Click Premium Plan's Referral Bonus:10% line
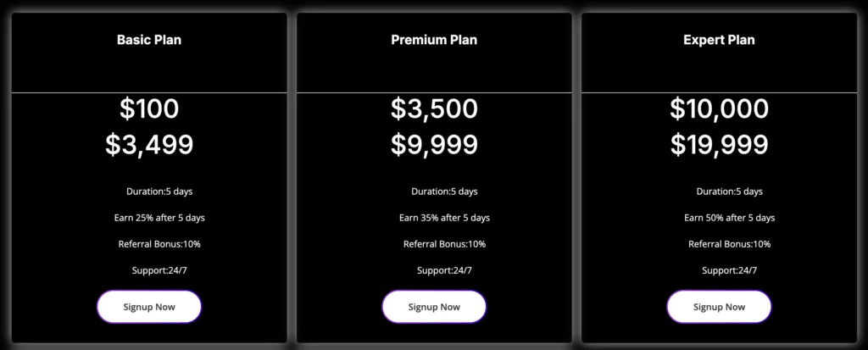 (444, 244)
